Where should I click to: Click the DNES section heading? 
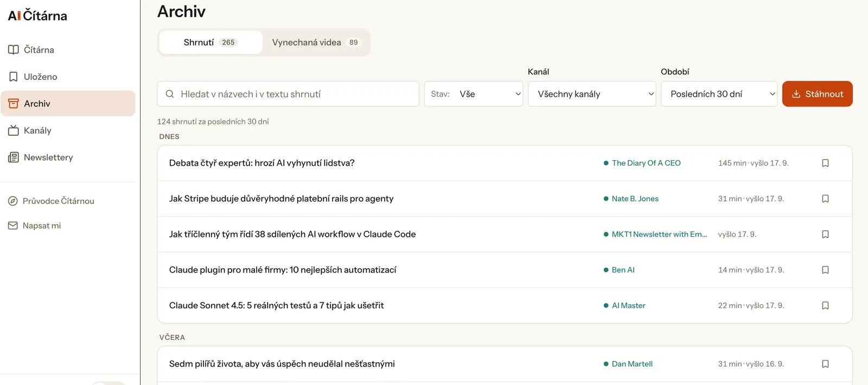169,137
